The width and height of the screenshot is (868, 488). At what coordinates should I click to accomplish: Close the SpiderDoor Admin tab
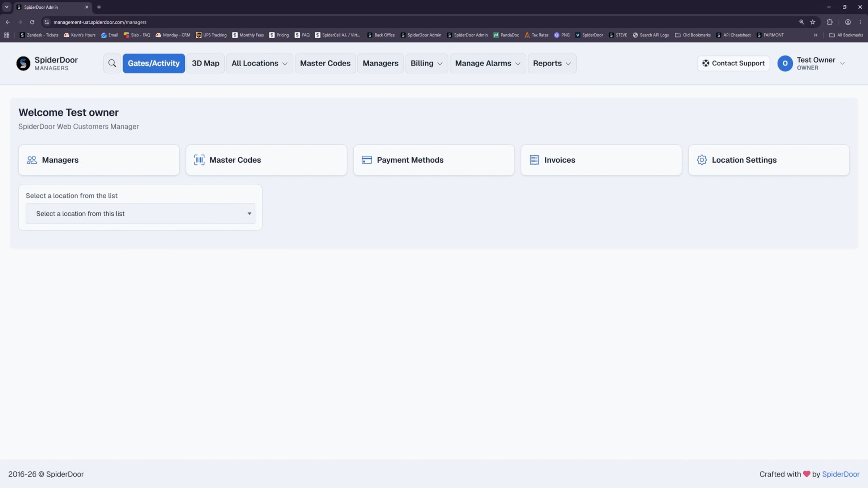click(86, 7)
